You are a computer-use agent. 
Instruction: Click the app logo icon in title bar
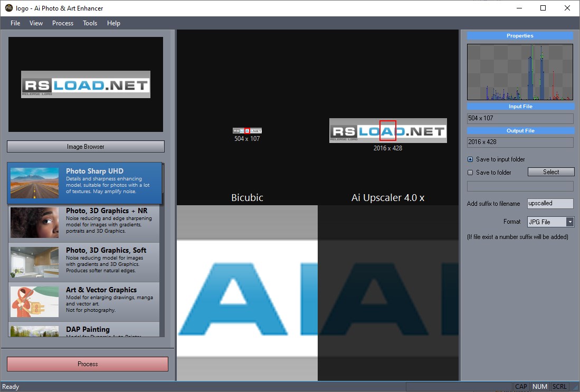point(9,8)
